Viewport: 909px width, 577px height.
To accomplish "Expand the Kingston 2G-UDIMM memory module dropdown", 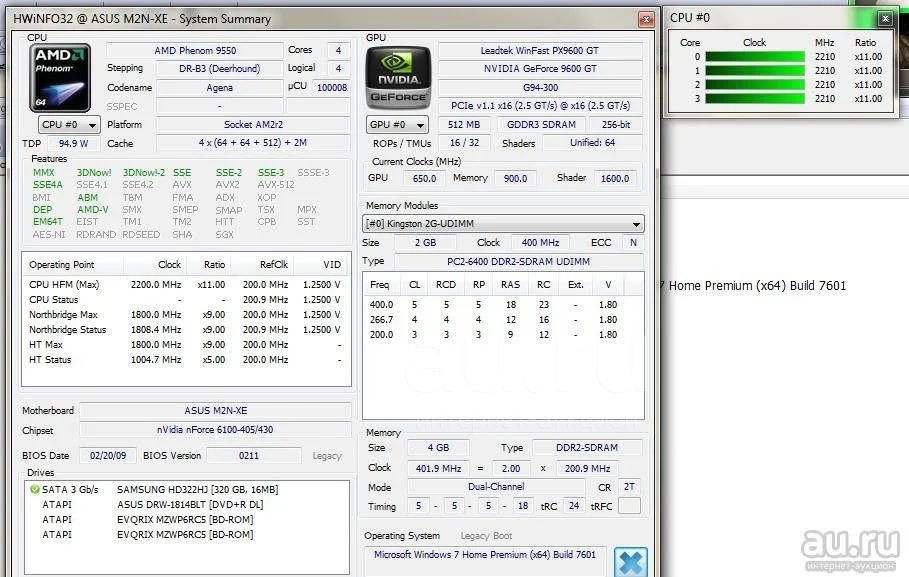I will tap(503, 224).
